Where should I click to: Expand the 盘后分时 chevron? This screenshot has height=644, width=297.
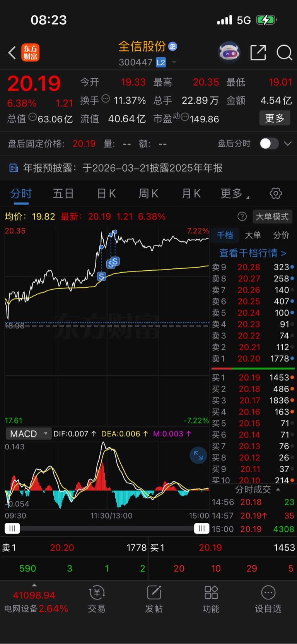(288, 144)
